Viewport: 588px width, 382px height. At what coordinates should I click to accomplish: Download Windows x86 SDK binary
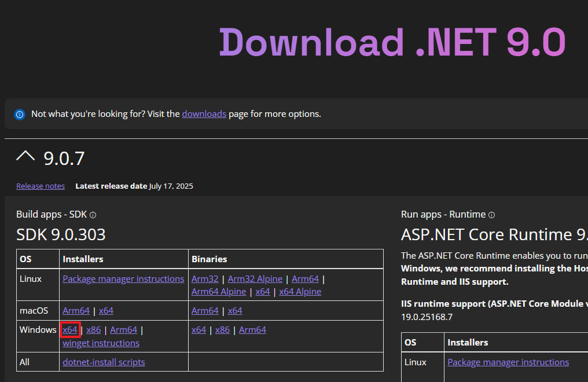[222, 329]
